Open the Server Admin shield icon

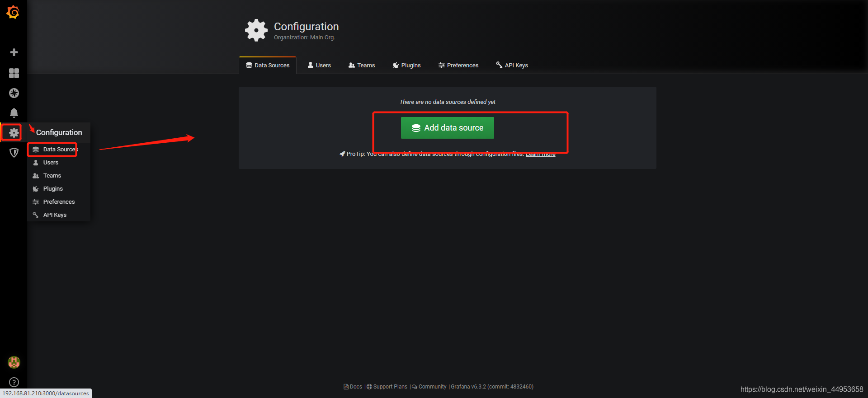coord(14,153)
